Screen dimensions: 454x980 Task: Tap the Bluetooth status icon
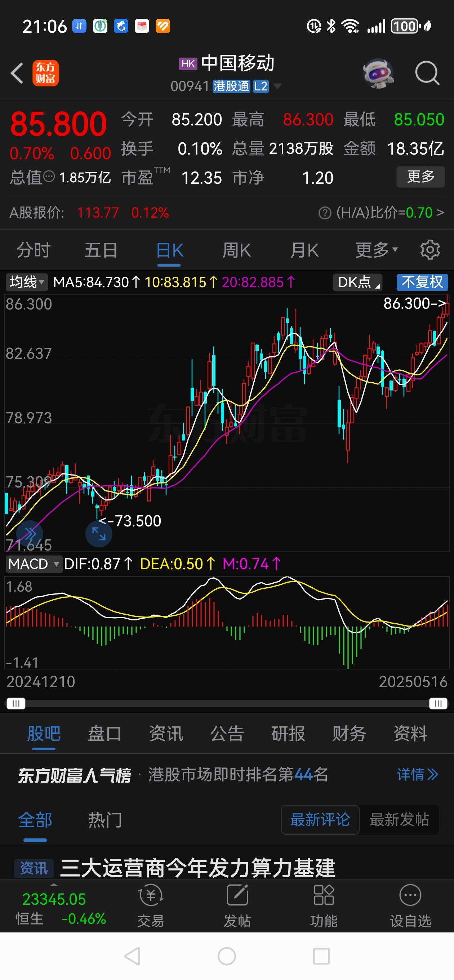(331, 26)
